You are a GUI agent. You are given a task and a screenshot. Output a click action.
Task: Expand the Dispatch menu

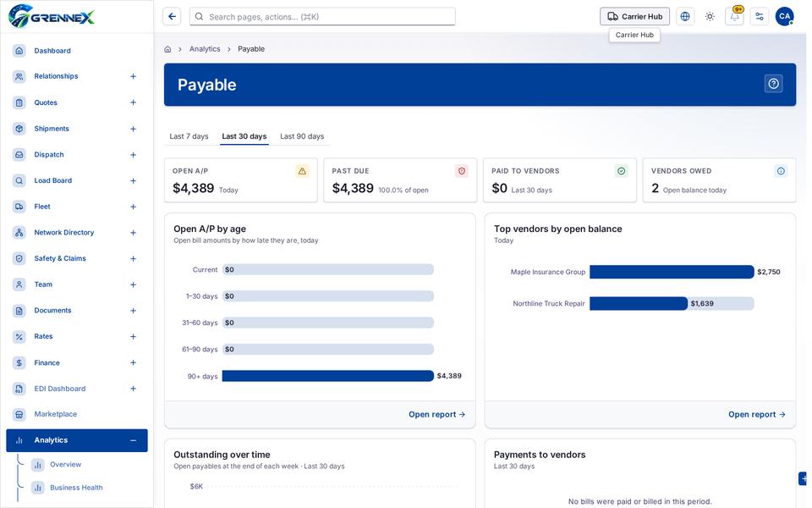tap(133, 155)
